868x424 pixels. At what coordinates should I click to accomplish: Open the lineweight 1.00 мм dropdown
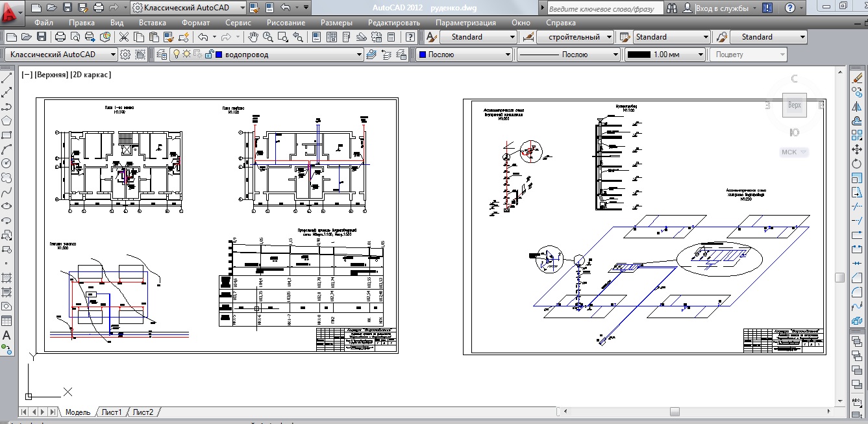[666, 55]
